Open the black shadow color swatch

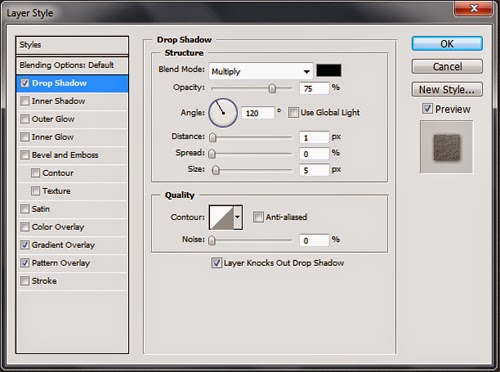[x=329, y=71]
